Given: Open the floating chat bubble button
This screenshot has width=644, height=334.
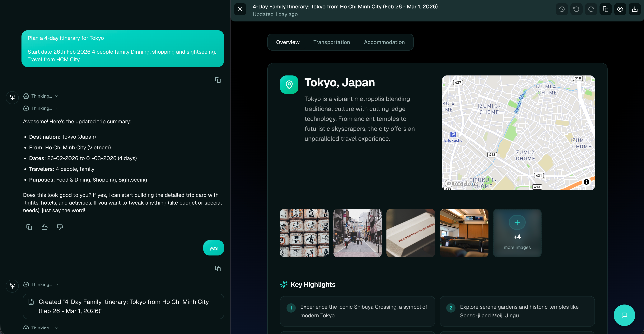Looking at the screenshot, I should [624, 315].
